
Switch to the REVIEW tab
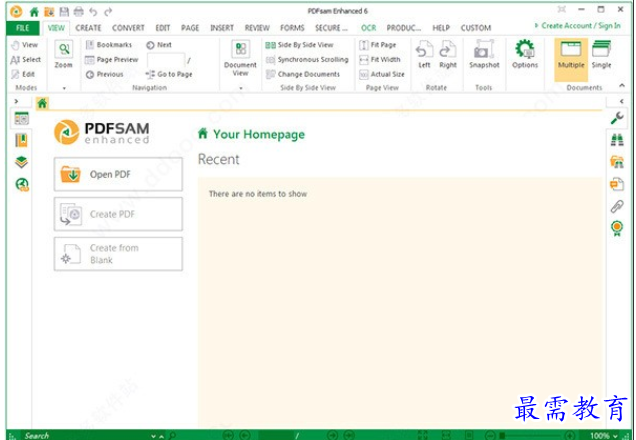pos(257,28)
